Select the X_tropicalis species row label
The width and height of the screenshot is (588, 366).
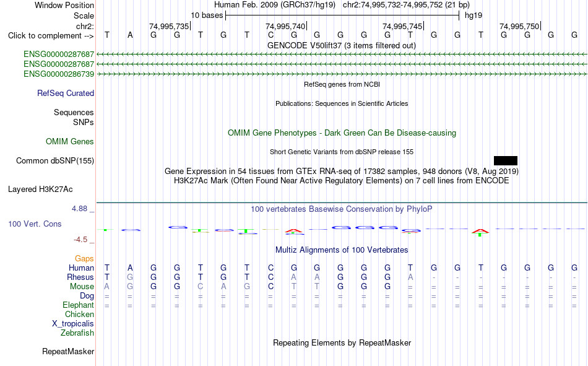[73, 324]
